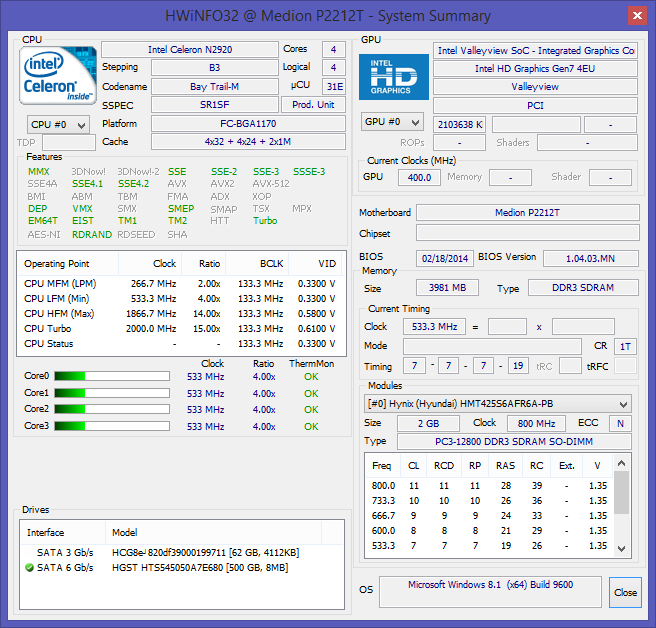Viewport: 656px width, 628px height.
Task: Click the memory timings table scrollbar thumb
Action: (622, 492)
